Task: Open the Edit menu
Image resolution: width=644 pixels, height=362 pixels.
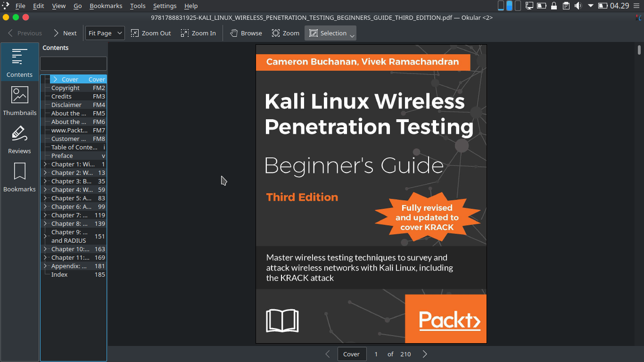Action: click(x=39, y=6)
